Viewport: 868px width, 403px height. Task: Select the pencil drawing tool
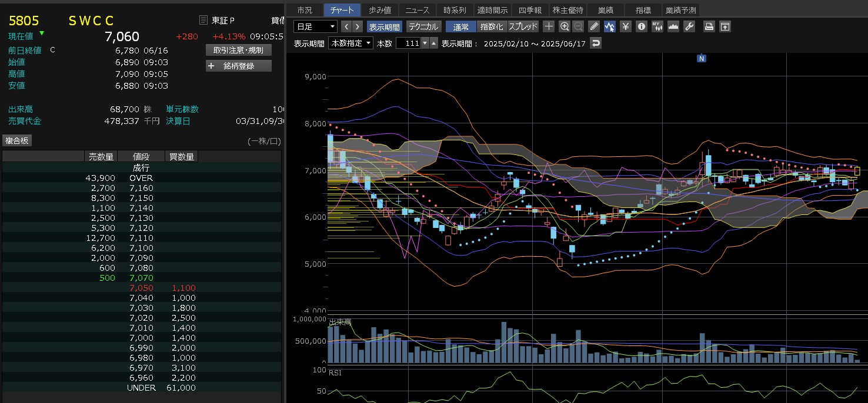pyautogui.click(x=594, y=26)
